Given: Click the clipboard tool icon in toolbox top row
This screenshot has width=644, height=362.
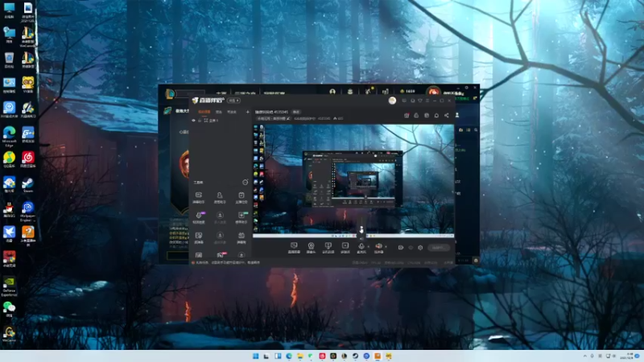Looking at the screenshot, I should tap(241, 195).
